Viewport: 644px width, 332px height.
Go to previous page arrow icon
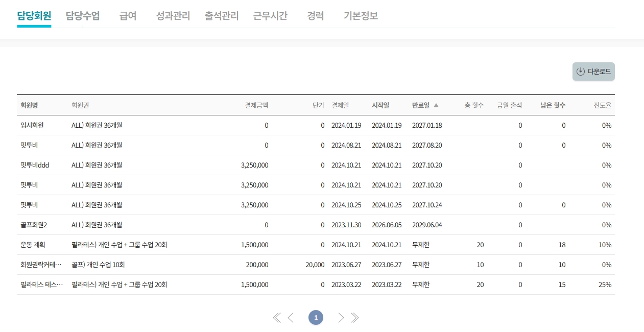291,318
